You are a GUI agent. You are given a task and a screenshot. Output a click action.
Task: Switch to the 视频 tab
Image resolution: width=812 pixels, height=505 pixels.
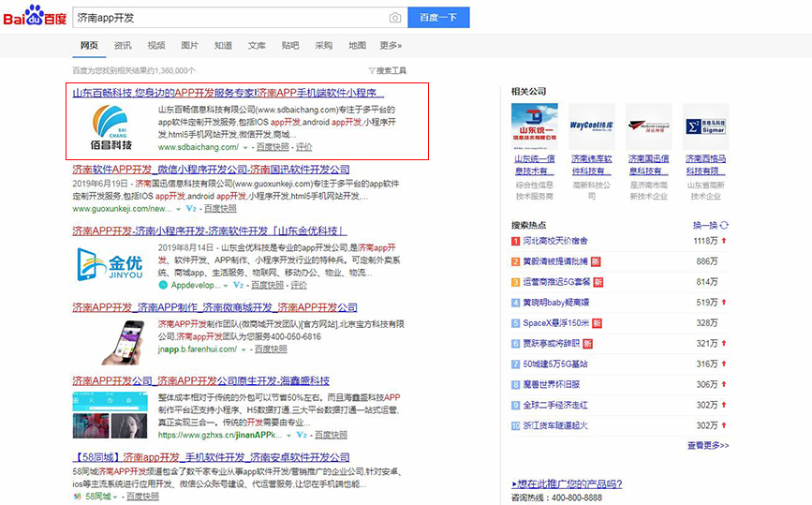pos(156,46)
